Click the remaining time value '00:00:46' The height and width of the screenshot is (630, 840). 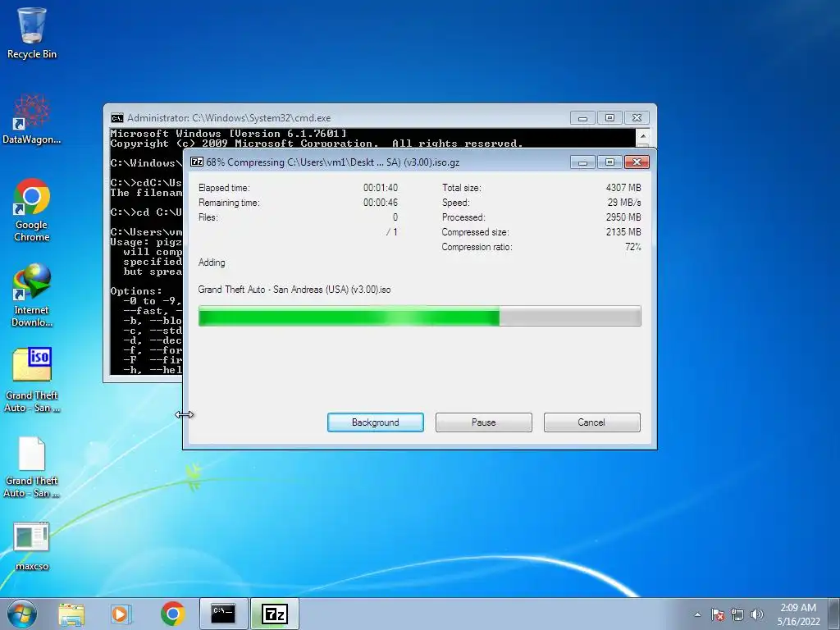381,203
